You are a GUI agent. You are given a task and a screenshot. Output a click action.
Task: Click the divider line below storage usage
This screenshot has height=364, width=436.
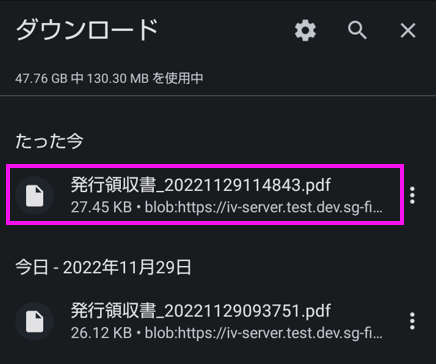click(218, 96)
